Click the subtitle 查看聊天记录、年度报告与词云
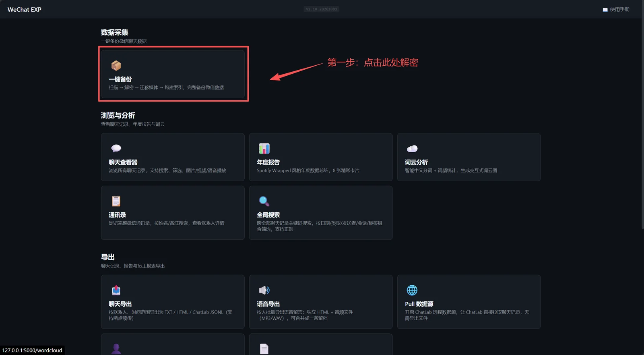 coord(133,124)
